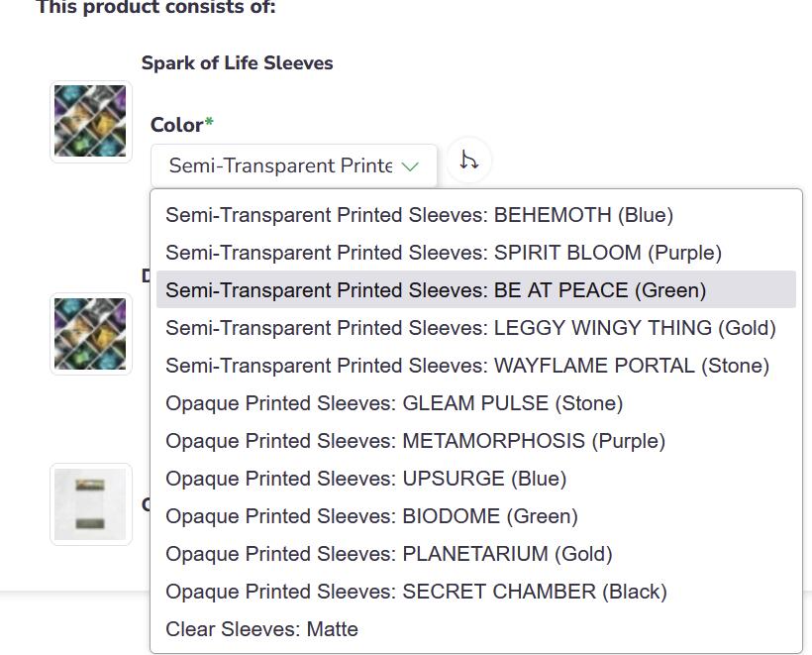Choose Clear Sleeves: Matte option

point(261,629)
